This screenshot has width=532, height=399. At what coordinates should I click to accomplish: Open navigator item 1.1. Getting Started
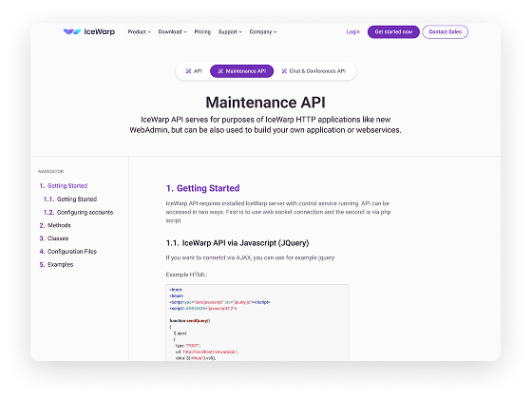pos(70,199)
